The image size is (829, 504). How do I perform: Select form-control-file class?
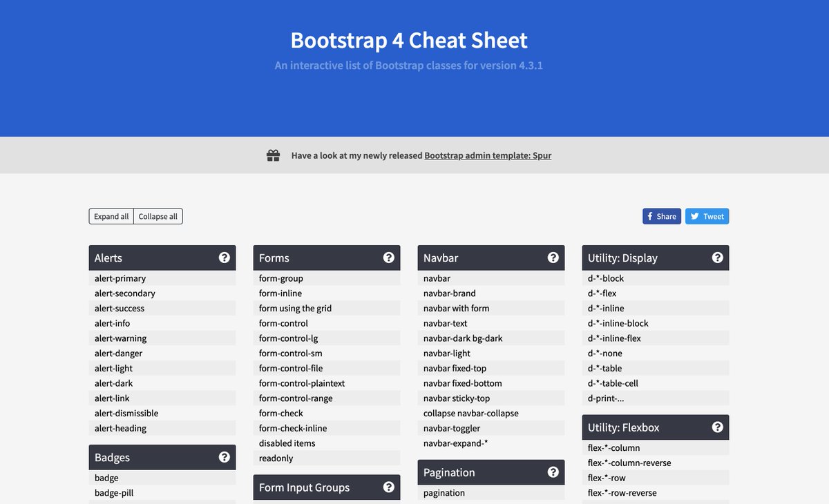327,368
